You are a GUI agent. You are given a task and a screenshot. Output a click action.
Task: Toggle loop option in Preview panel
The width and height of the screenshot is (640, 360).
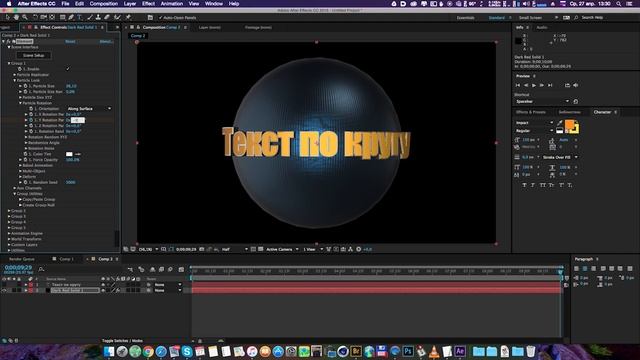567,85
